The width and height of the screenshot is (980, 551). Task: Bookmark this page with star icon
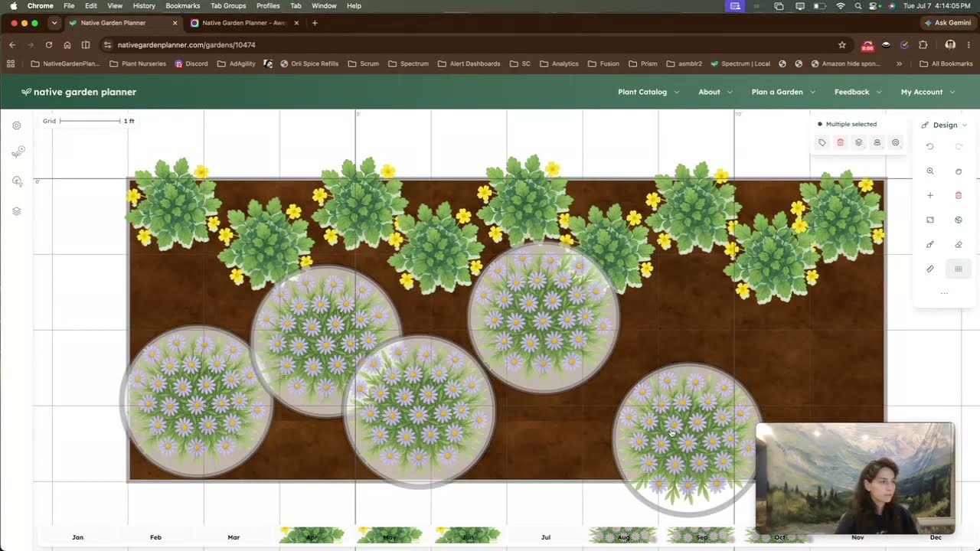[x=842, y=45]
